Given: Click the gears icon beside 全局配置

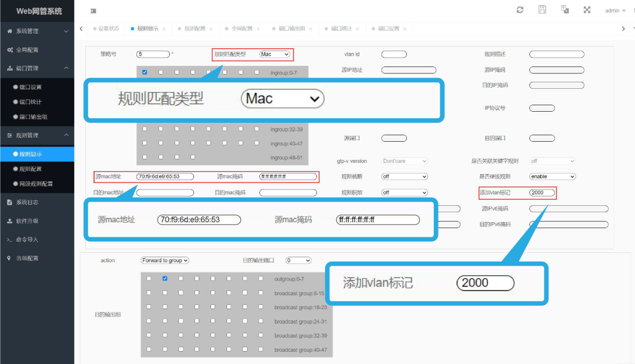Looking at the screenshot, I should click(x=10, y=50).
